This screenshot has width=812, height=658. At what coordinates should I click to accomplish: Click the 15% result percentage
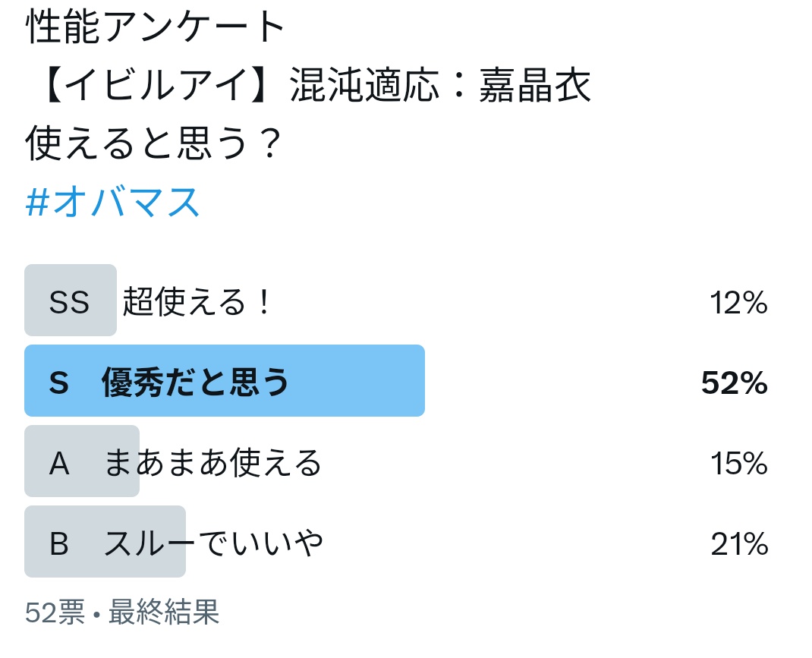[738, 463]
